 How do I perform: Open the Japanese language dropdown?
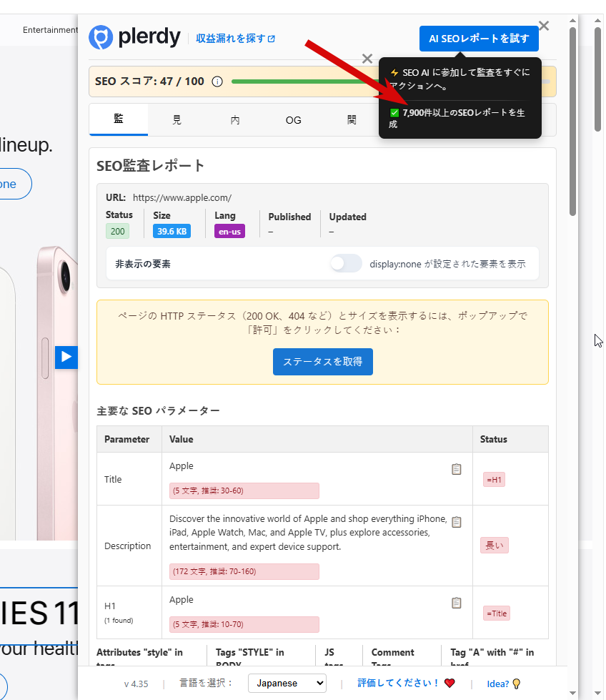tap(287, 683)
